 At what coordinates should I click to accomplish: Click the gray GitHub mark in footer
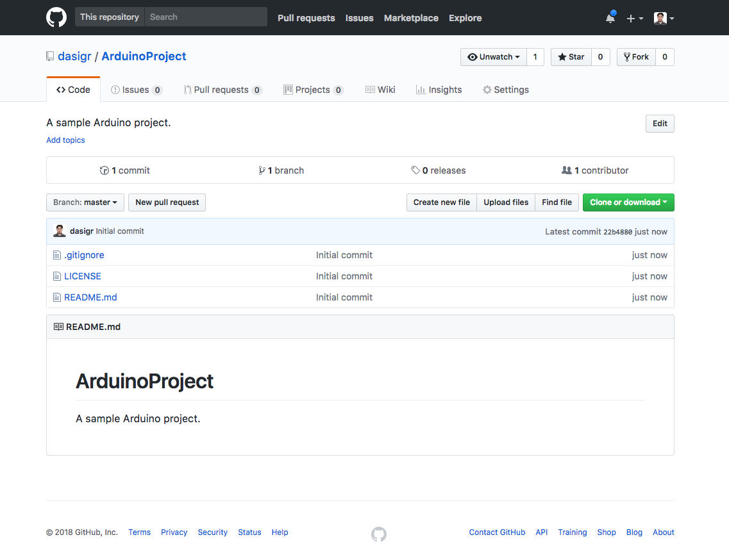379,534
